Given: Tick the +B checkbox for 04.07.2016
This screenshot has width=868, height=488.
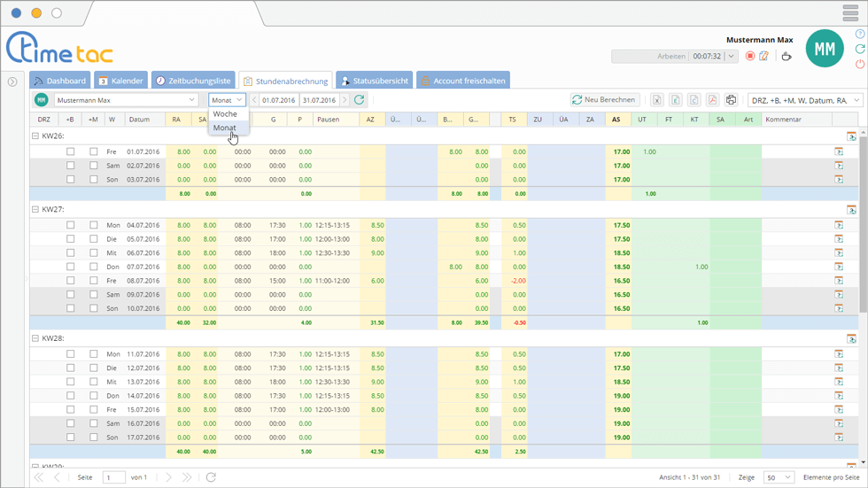Looking at the screenshot, I should click(70, 225).
